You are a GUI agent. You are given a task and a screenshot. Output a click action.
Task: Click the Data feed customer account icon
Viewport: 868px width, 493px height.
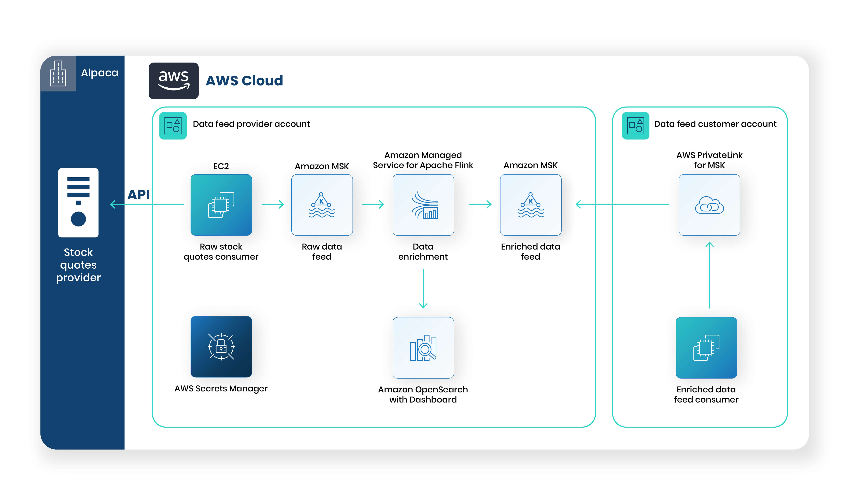point(636,126)
